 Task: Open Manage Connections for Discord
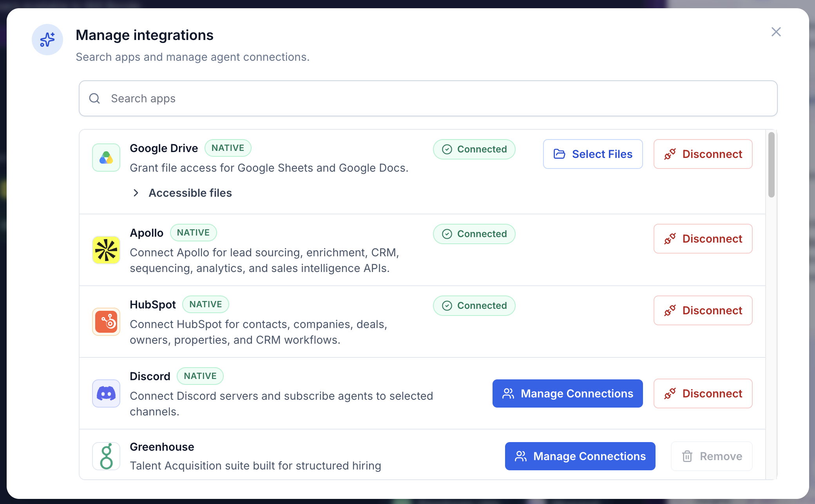(x=567, y=393)
